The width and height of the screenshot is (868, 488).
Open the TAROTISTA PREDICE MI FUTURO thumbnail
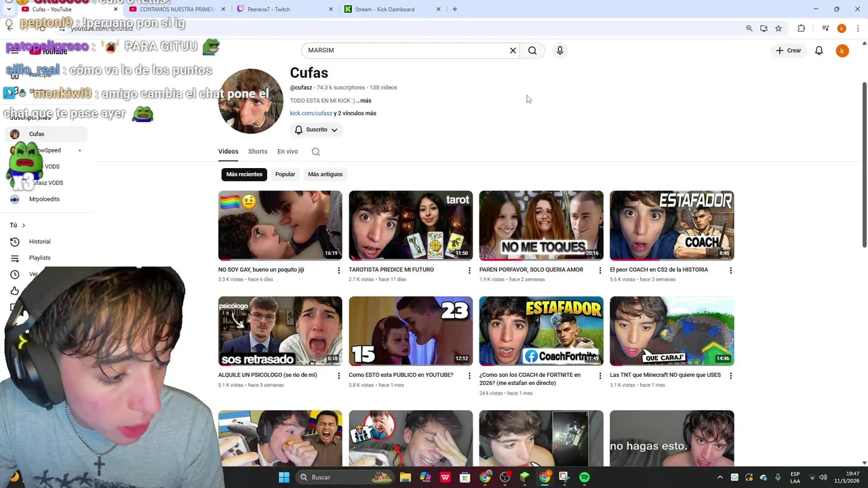[x=411, y=226]
